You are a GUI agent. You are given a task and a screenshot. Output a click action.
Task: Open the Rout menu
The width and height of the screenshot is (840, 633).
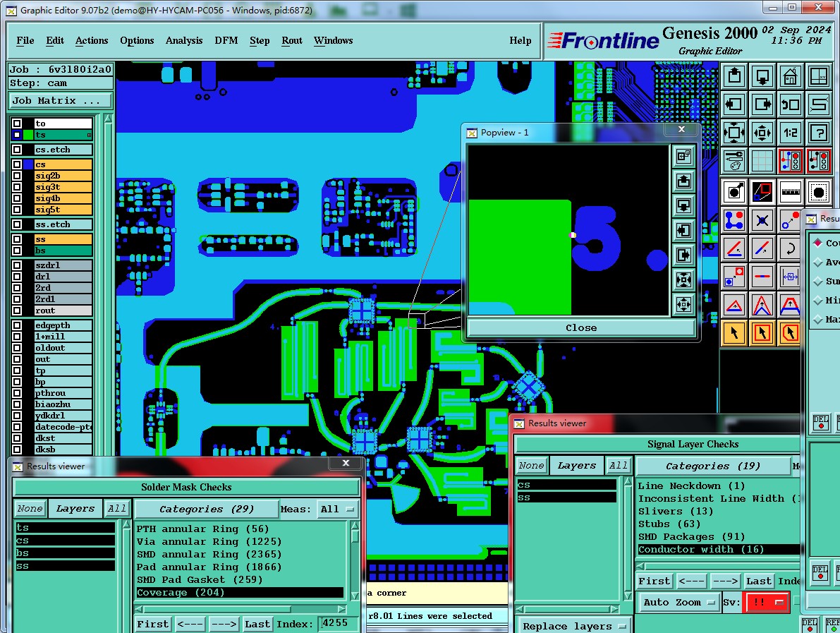292,41
